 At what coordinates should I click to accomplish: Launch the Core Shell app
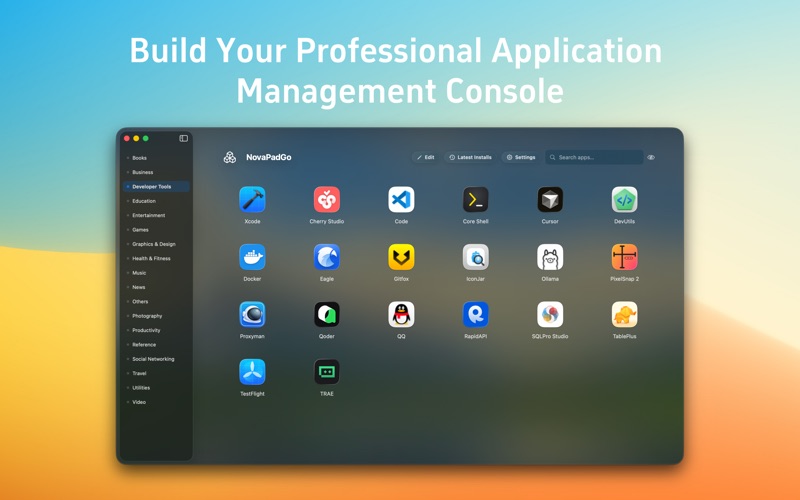click(476, 199)
